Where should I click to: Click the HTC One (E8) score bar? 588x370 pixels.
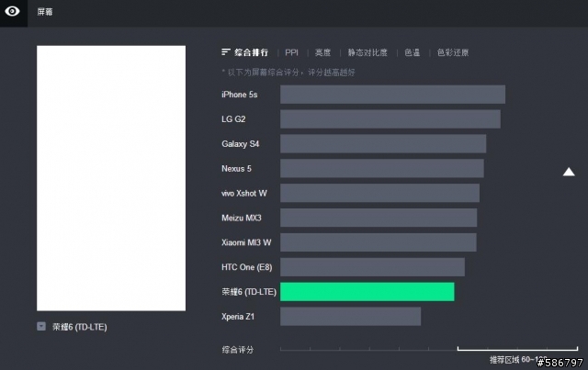click(372, 267)
